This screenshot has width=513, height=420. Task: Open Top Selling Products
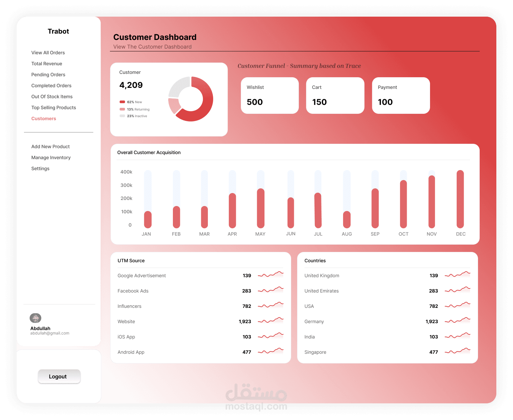coord(54,107)
